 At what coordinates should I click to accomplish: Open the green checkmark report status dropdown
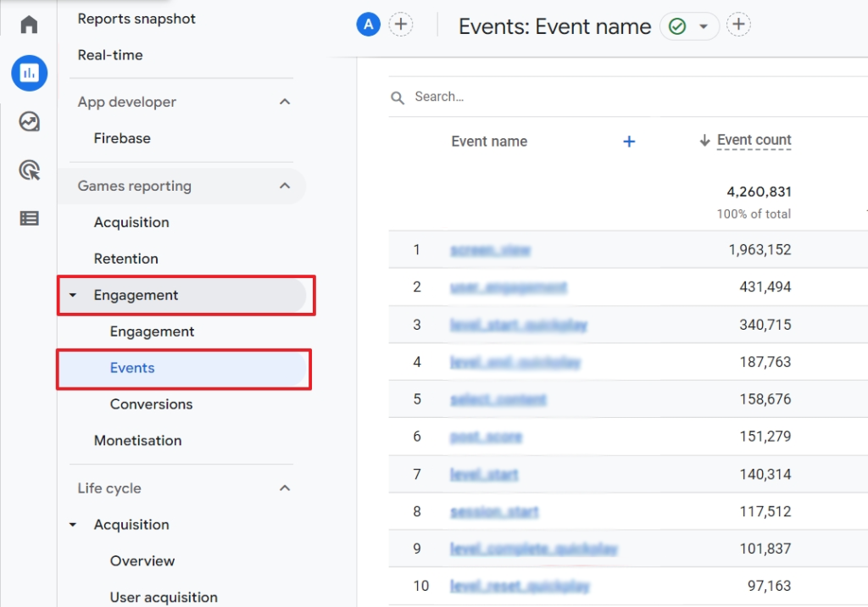[x=689, y=26]
